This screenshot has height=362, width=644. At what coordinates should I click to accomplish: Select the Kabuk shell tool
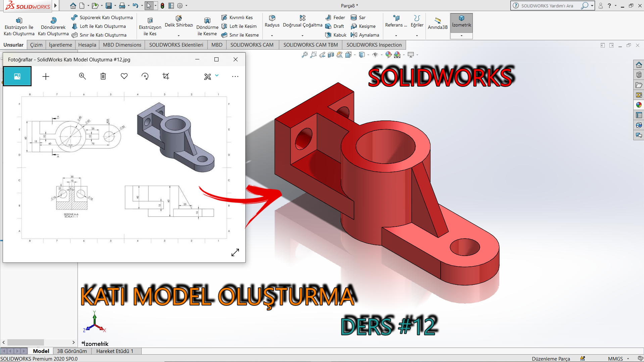pos(336,35)
